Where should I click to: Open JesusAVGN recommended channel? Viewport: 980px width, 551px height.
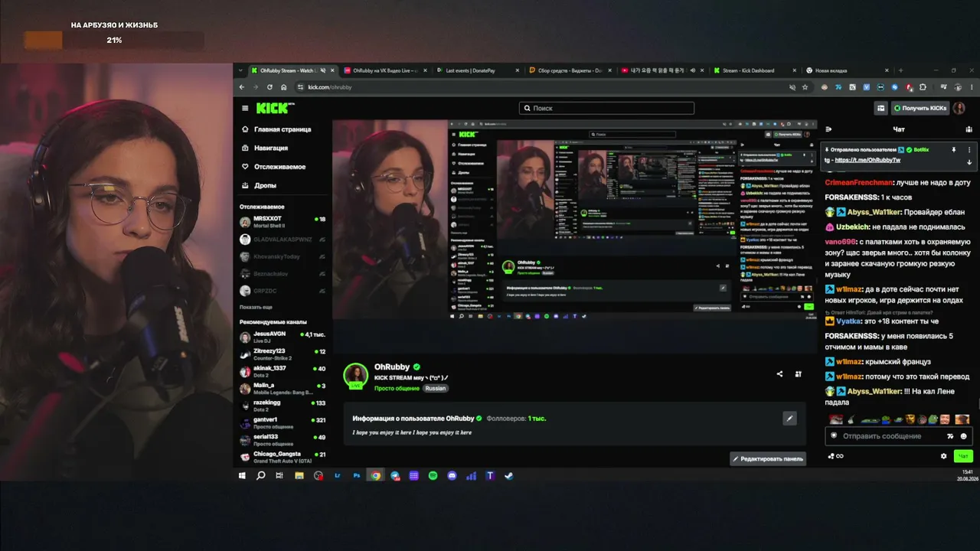coord(283,337)
